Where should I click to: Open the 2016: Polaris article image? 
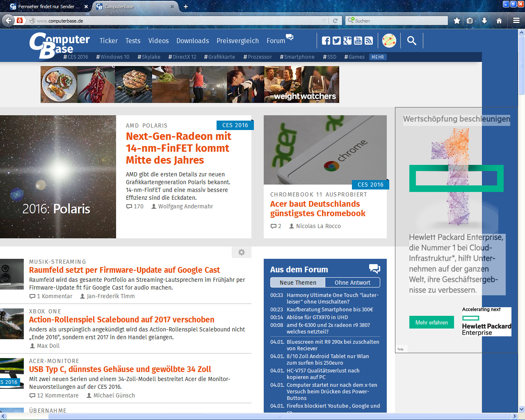(x=58, y=177)
